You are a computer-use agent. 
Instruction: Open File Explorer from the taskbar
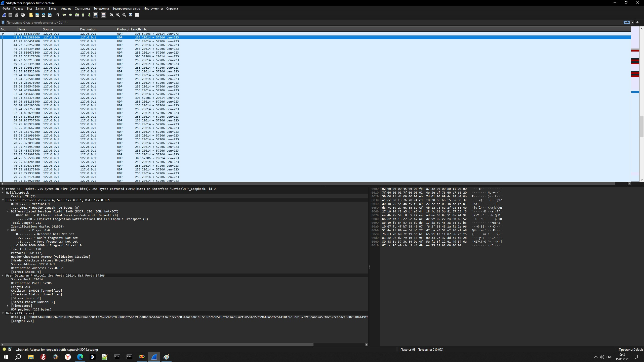[31, 357]
